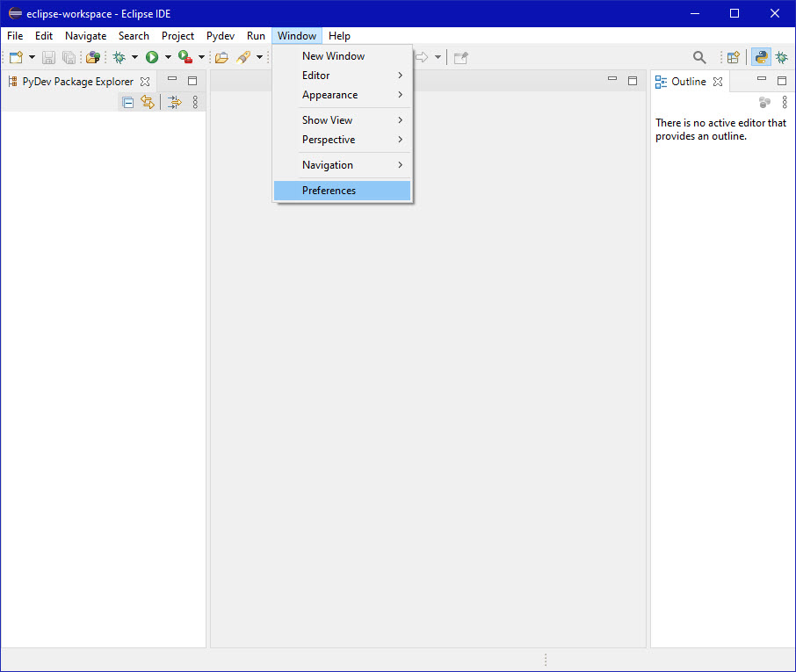Viewport: 796px width, 672px height.
Task: Click the Open Type folder icon
Action: pyautogui.click(x=221, y=57)
